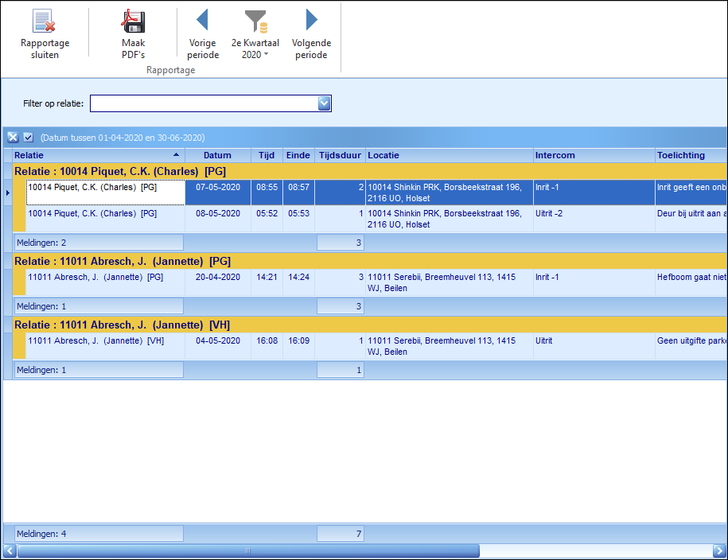This screenshot has width=728, height=560.
Task: Click intercom cell Inrit -1 in the Piquet row
Action: [x=594, y=192]
